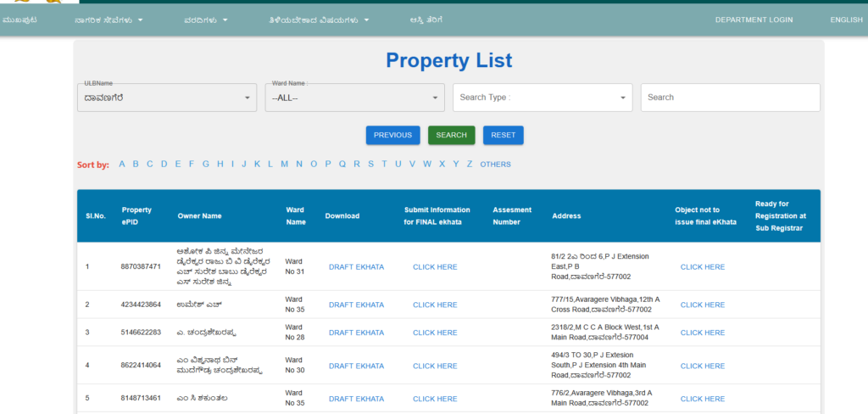The height and width of the screenshot is (414, 868).
Task: Click the RESET button
Action: pos(504,135)
